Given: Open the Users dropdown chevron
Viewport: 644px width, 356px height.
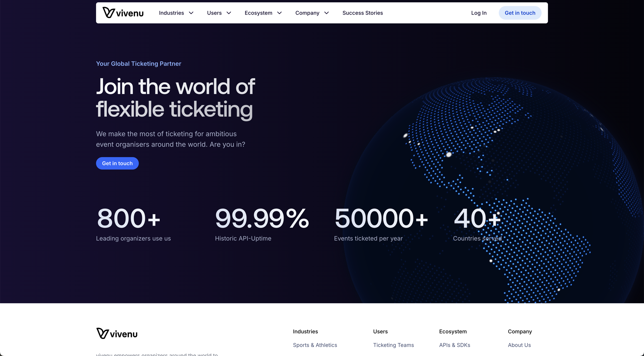Looking at the screenshot, I should pyautogui.click(x=229, y=13).
